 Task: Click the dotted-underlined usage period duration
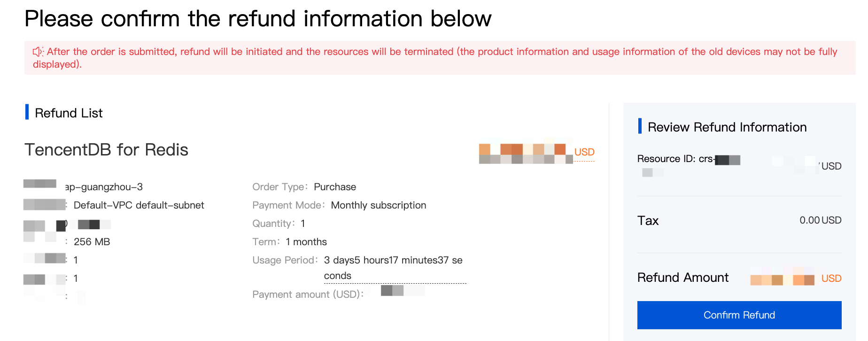point(393,267)
